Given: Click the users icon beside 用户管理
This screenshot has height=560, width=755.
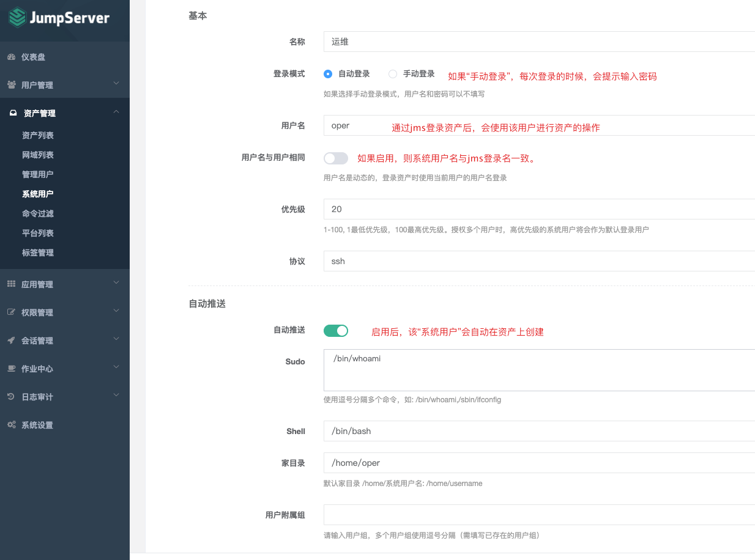Looking at the screenshot, I should pyautogui.click(x=11, y=85).
